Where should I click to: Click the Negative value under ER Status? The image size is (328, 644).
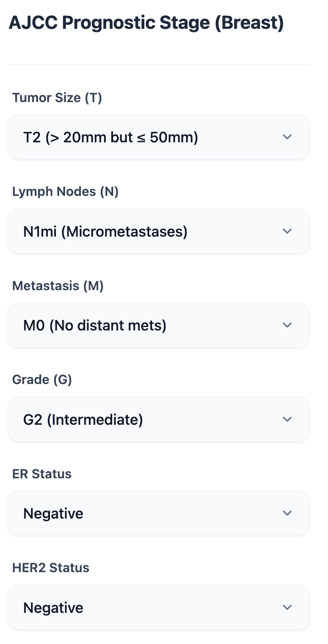pos(53,513)
